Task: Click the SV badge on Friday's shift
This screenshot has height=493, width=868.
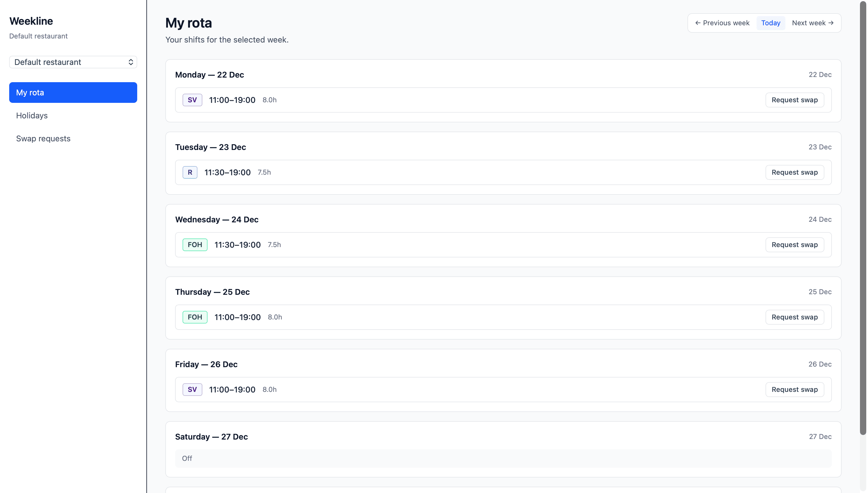Action: tap(192, 389)
